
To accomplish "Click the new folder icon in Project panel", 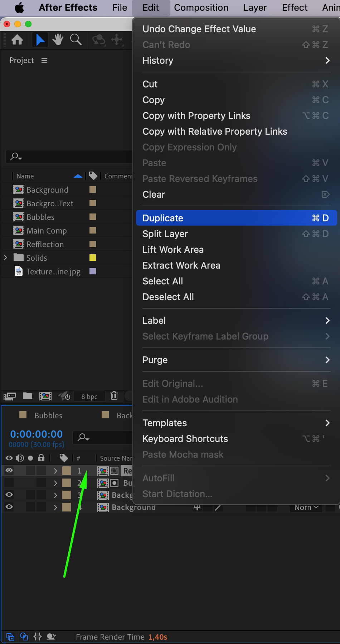I will pyautogui.click(x=28, y=396).
